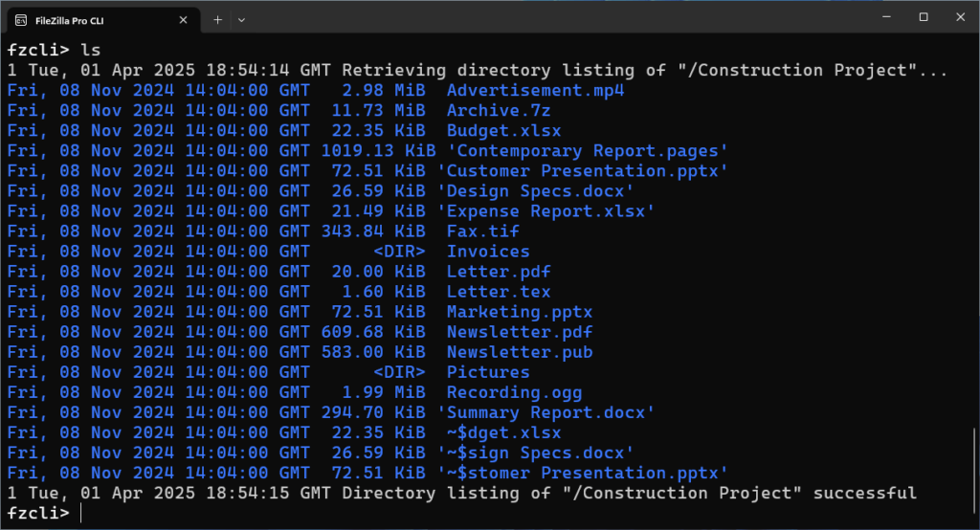Open a new terminal tab with plus button

217,20
